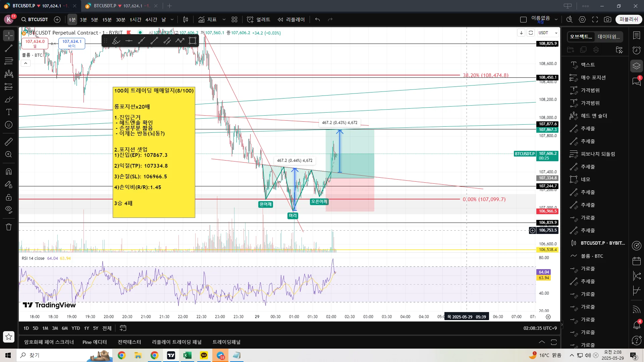
Task: Click the trash icon to remove drawings
Action: click(9, 227)
